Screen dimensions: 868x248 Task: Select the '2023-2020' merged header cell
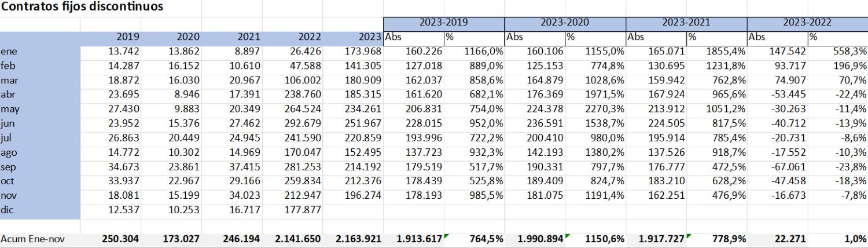pos(565,23)
